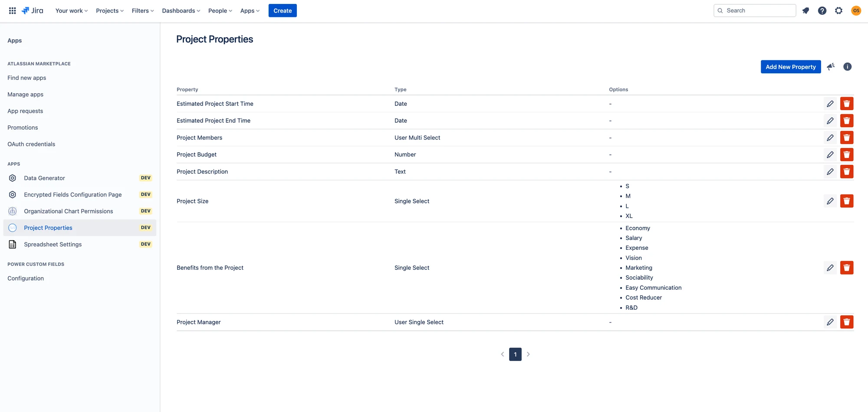868x412 pixels.
Task: Edit the Project Manager property
Action: (830, 322)
